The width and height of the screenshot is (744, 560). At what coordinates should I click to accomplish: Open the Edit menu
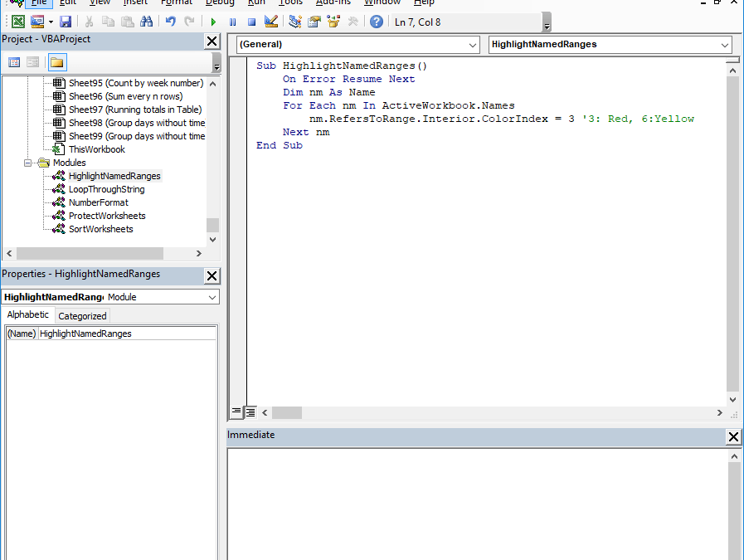68,2
